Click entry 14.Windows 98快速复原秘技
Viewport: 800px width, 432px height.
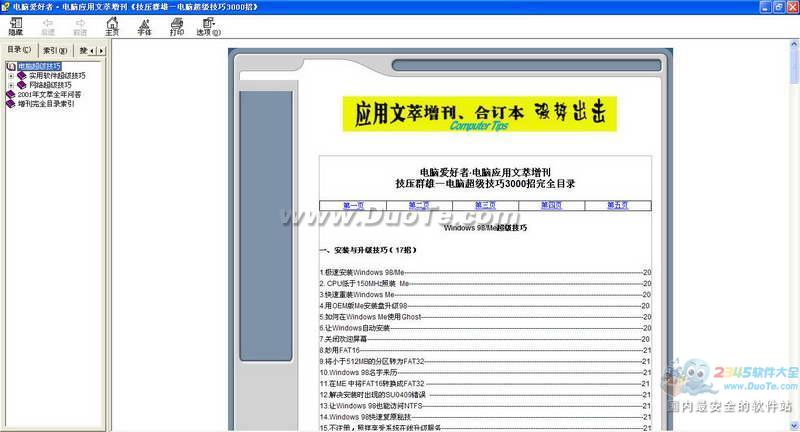[365, 417]
